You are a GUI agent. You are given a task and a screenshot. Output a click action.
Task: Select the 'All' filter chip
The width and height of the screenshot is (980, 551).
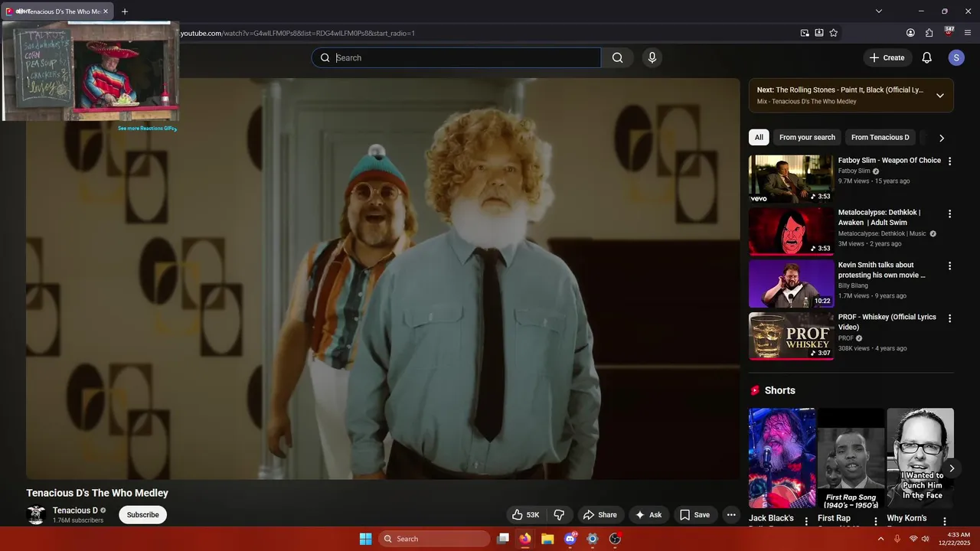pos(759,138)
